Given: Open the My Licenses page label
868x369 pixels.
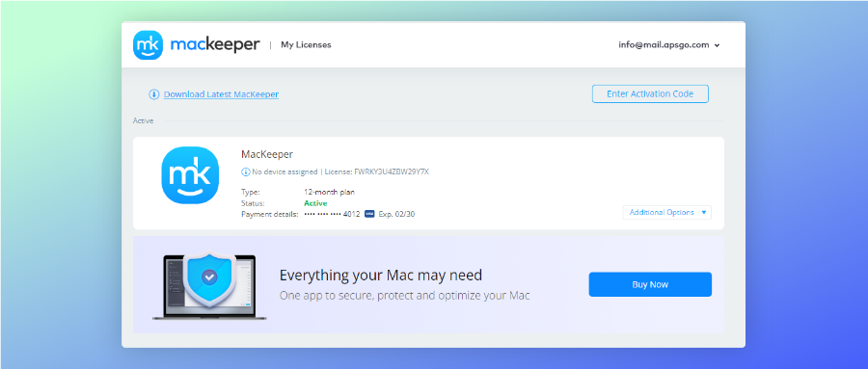Looking at the screenshot, I should 306,45.
